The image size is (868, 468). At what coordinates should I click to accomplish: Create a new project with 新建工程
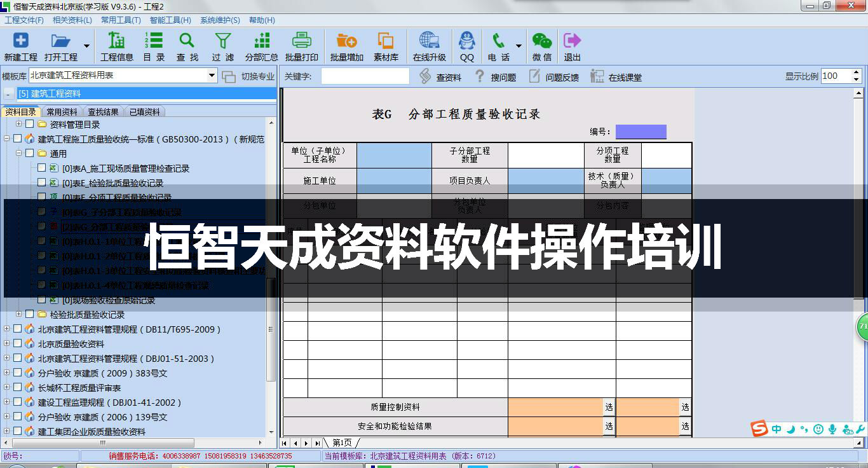[21, 48]
